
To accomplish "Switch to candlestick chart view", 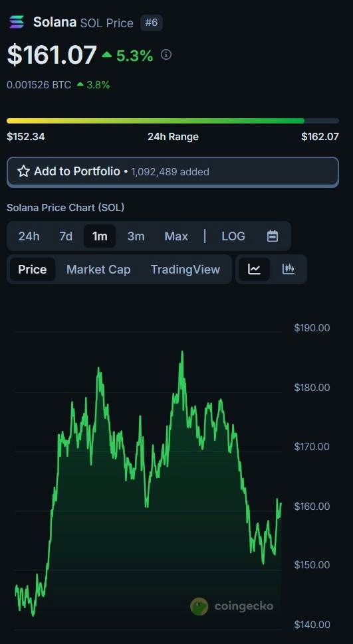I will [x=289, y=270].
